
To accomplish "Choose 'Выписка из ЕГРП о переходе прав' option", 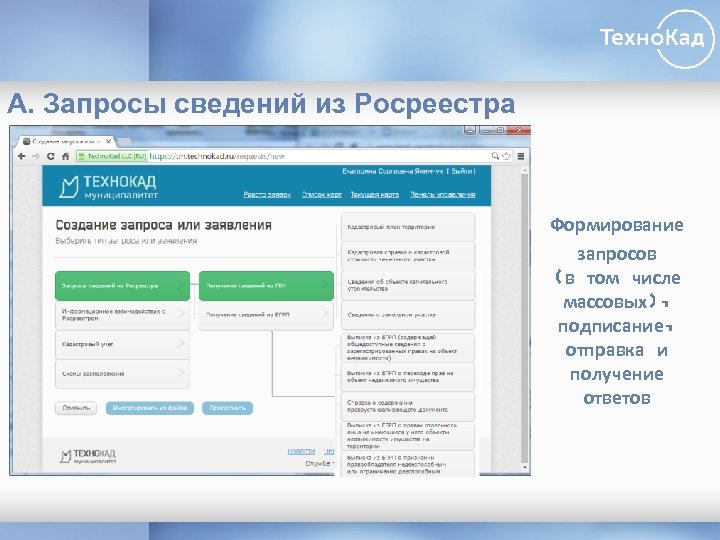I will point(408,377).
